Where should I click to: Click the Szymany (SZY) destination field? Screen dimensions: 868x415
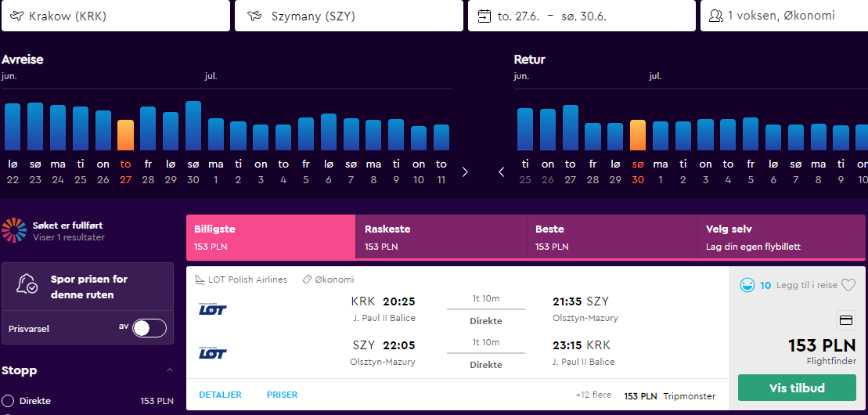click(349, 16)
